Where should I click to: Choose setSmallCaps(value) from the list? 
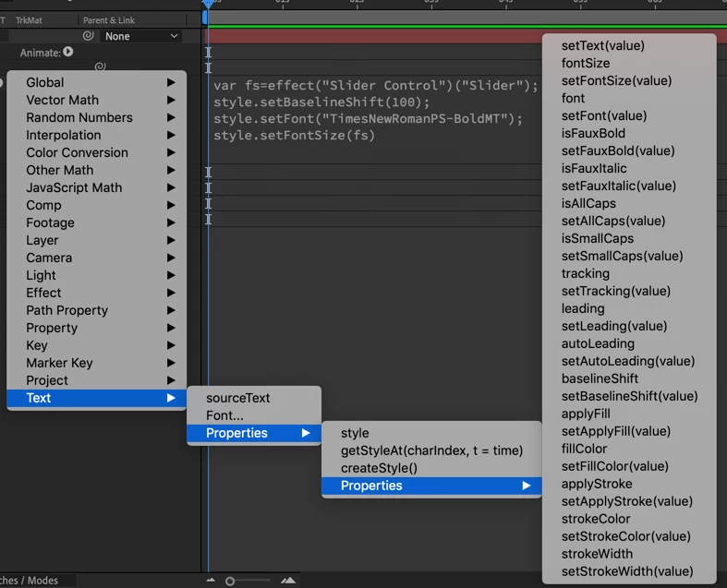pyautogui.click(x=629, y=257)
